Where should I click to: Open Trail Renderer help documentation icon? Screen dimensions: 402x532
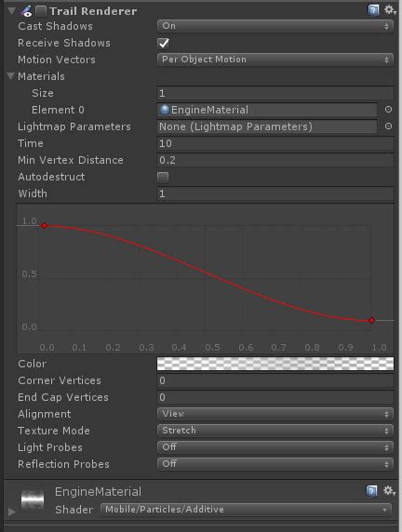pos(373,10)
